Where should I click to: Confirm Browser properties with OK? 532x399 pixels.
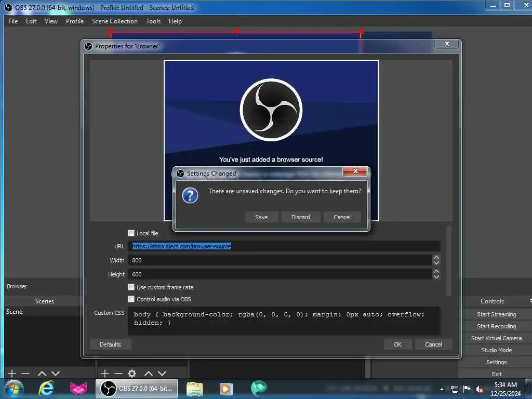397,344
